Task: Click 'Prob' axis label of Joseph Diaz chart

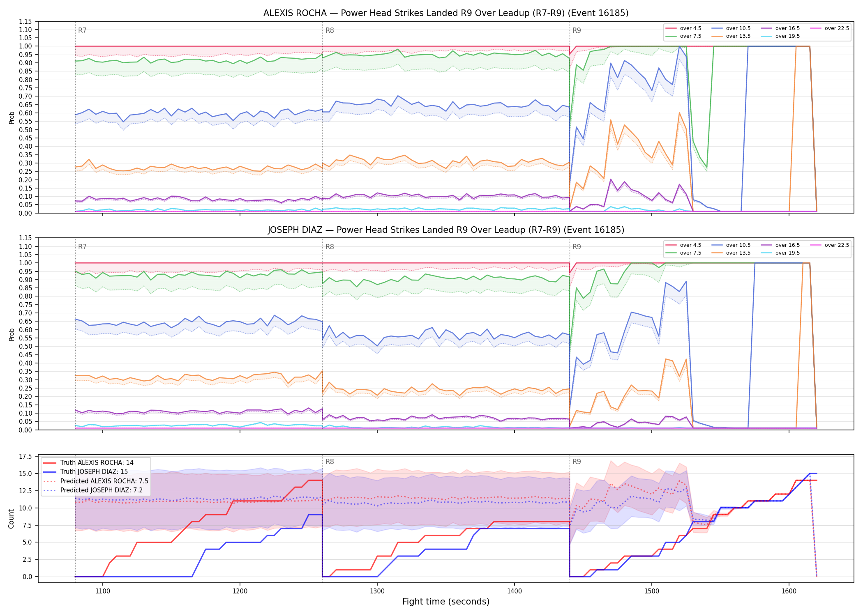Action: tap(12, 334)
